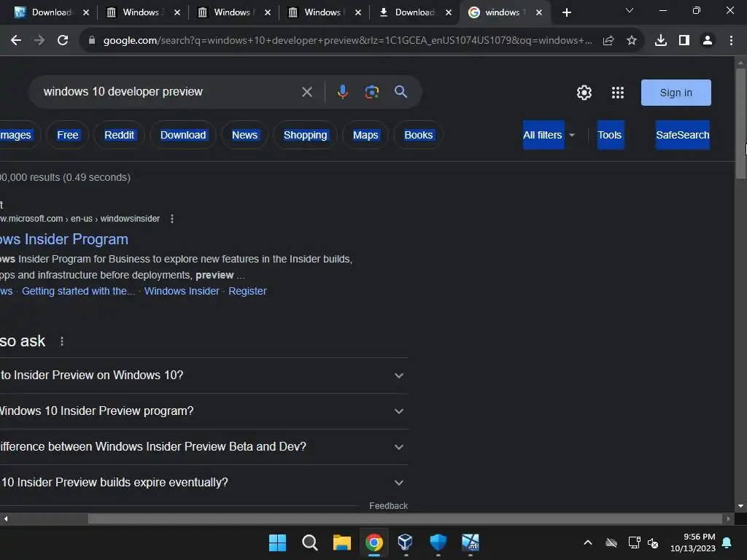Click the horizontal scrollbar left arrow
Viewport: 747px width, 560px height.
[x=5, y=518]
